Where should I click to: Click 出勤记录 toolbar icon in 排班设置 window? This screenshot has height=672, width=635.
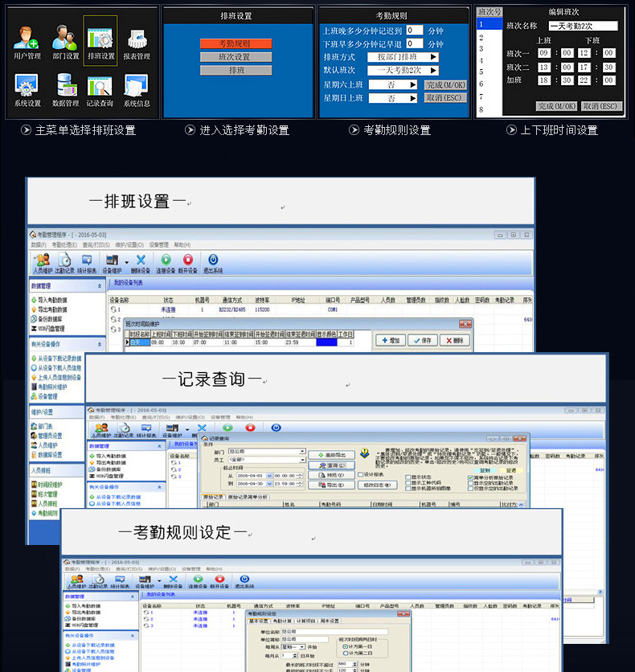tap(64, 263)
